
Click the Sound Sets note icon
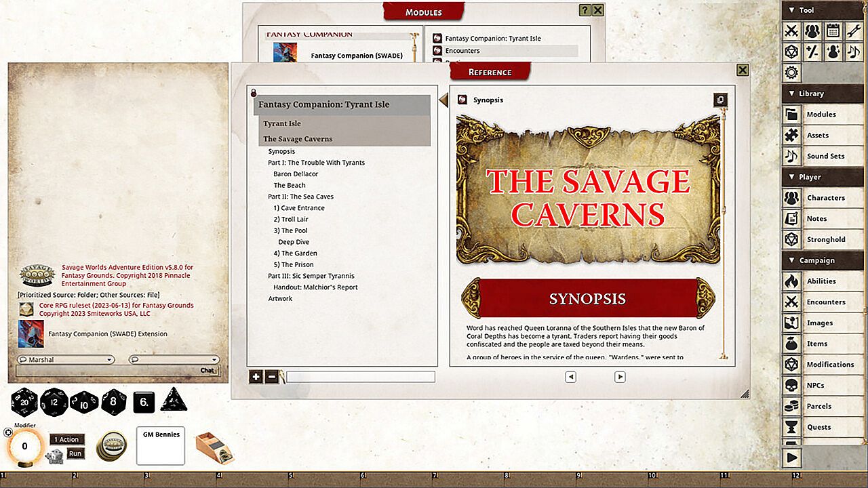click(791, 156)
